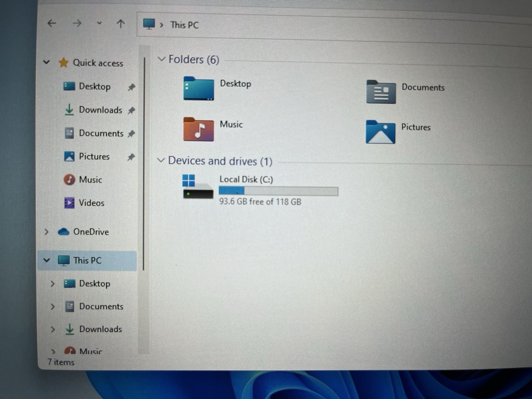Click the pin icon next to Documents
Image resolution: width=532 pixels, height=399 pixels.
click(x=132, y=133)
